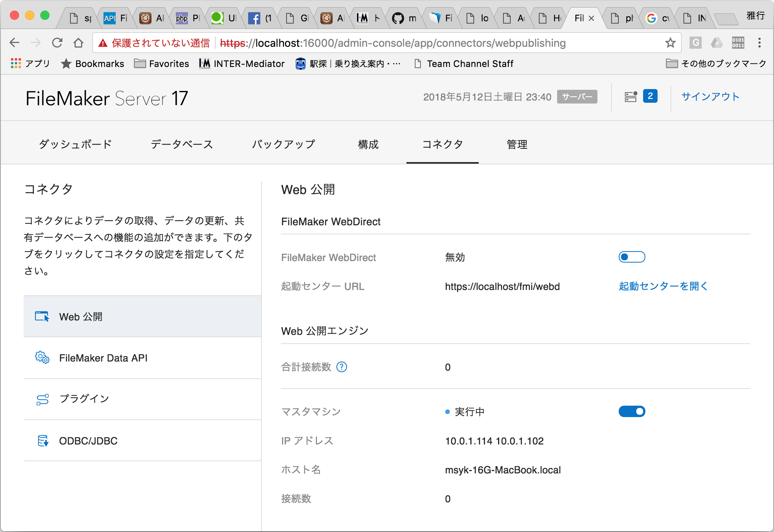The height and width of the screenshot is (532, 774).
Task: Click the browser address bar URL
Action: click(x=393, y=43)
